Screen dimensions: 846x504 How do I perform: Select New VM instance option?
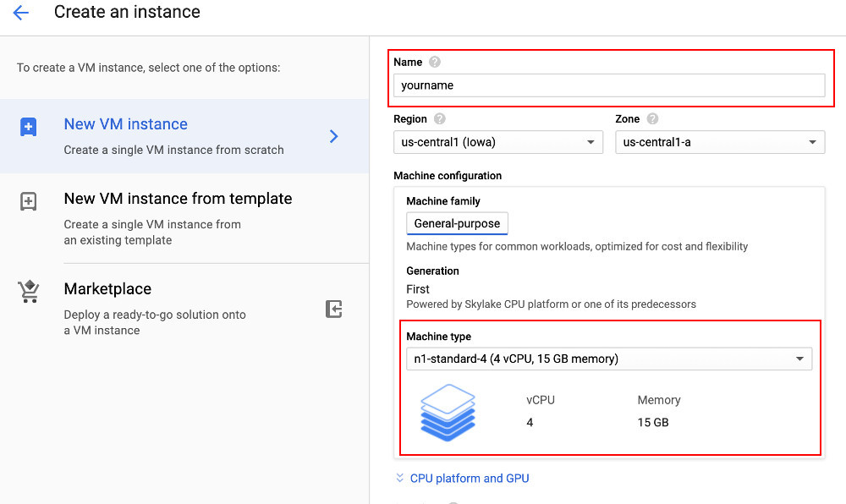(126, 124)
